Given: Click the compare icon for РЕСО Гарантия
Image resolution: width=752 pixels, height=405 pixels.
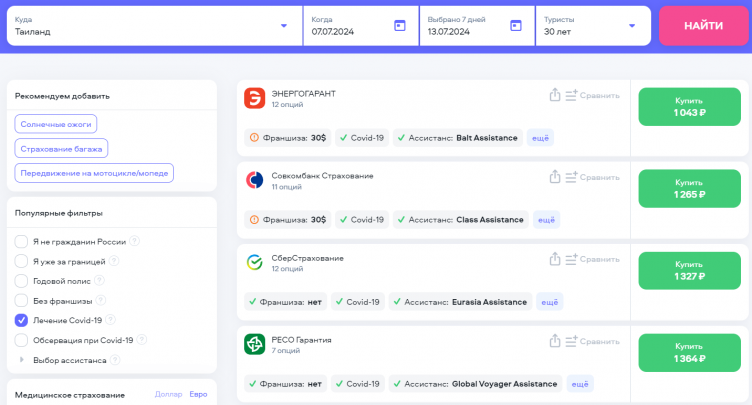Looking at the screenshot, I should point(572,341).
